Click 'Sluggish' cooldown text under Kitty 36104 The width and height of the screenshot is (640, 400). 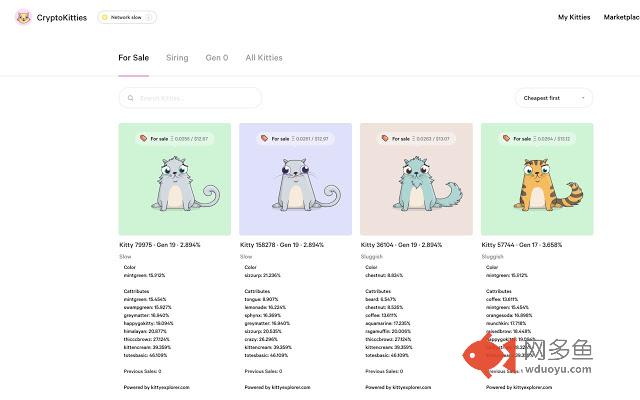(372, 257)
